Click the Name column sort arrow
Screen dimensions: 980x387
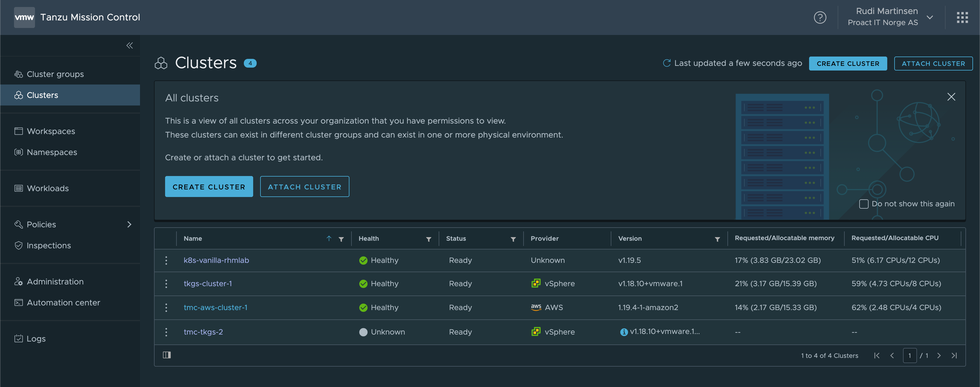click(329, 238)
